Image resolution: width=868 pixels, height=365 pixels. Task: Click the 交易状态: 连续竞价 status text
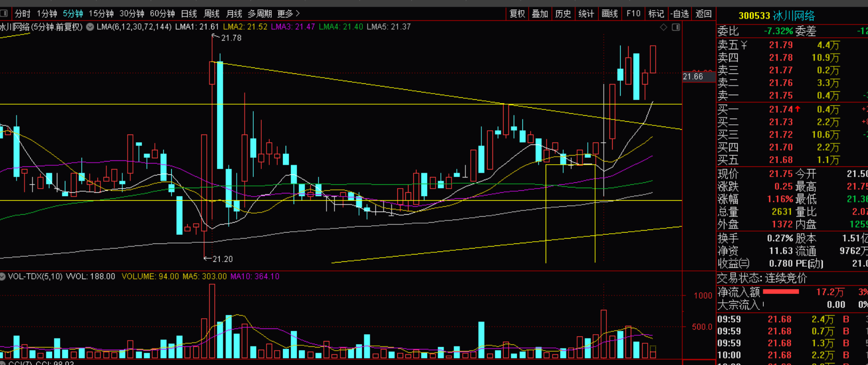point(762,278)
